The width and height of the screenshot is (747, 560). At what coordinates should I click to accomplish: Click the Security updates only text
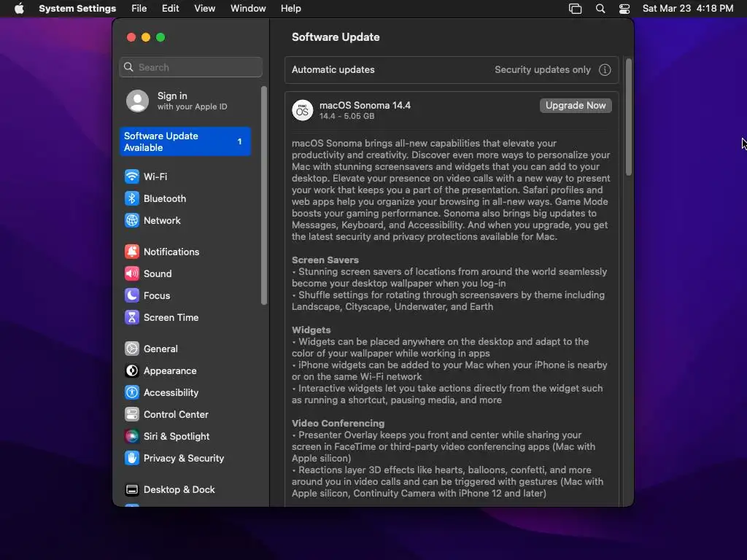[543, 69]
